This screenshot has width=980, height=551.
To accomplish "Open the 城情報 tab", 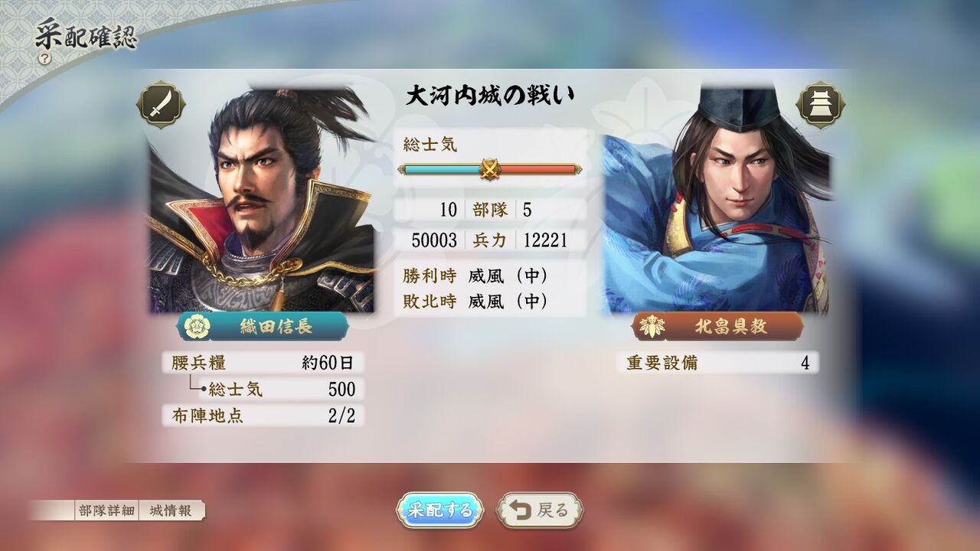I will coord(171,510).
